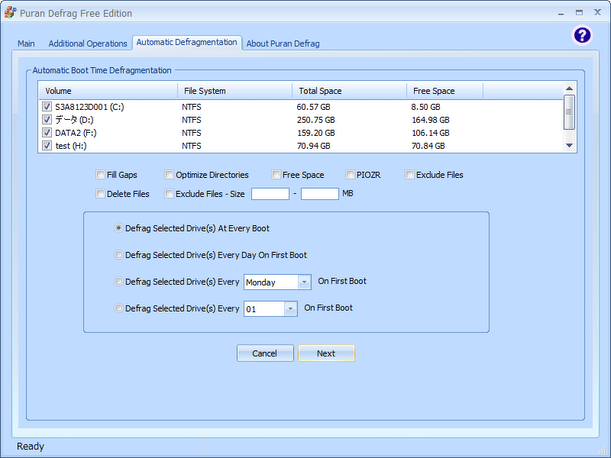
Task: Click the maximum size MB input field
Action: [320, 194]
